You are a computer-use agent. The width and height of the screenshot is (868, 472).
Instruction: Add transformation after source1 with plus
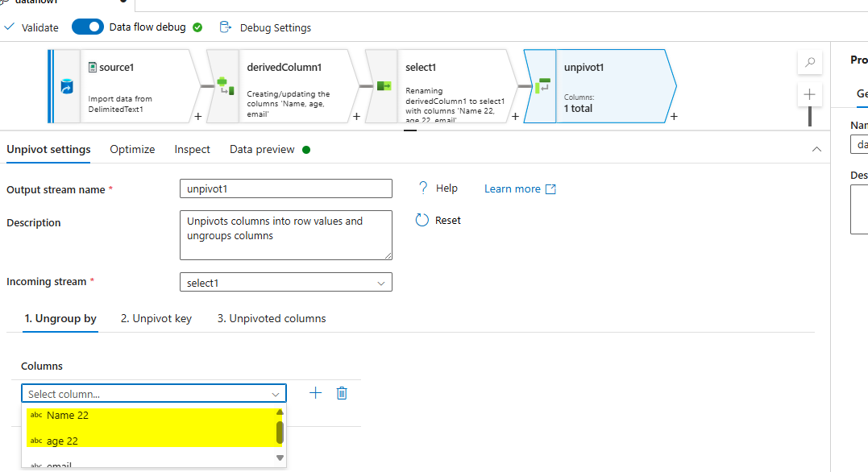pos(197,116)
